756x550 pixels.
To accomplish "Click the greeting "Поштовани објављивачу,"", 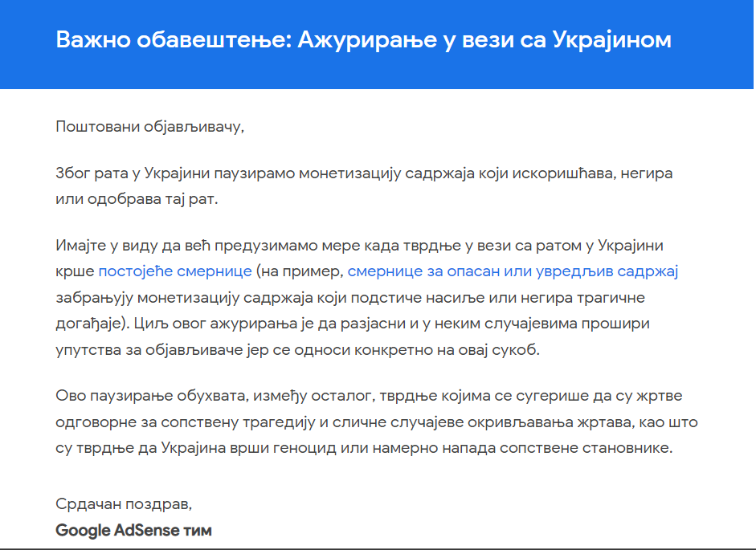I will (150, 127).
